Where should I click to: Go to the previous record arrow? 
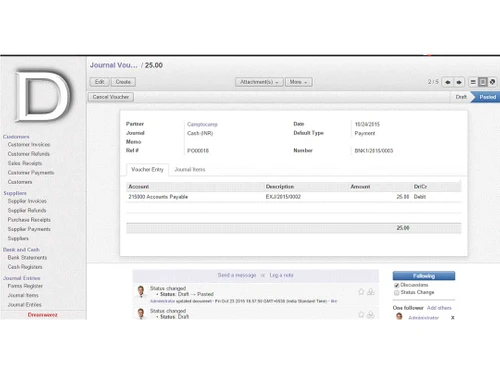point(448,82)
